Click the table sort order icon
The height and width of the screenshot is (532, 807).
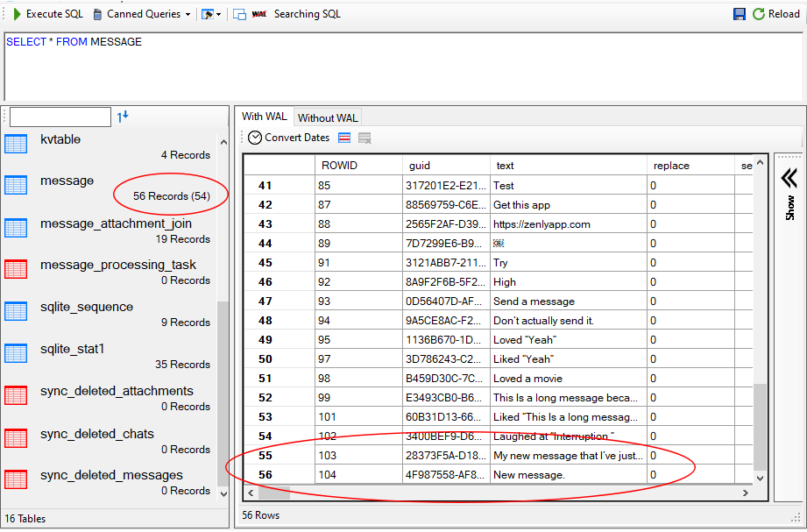pyautogui.click(x=123, y=117)
